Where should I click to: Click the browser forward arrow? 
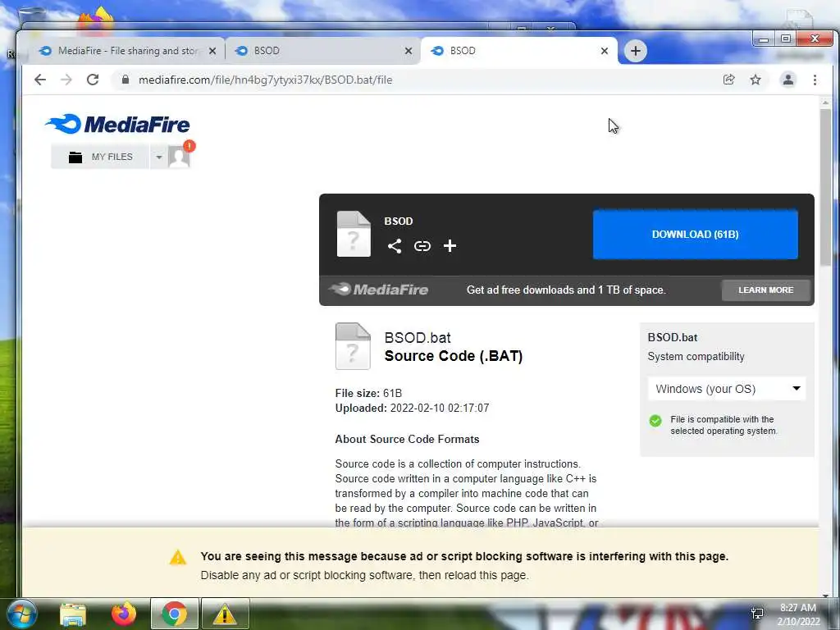pos(66,80)
